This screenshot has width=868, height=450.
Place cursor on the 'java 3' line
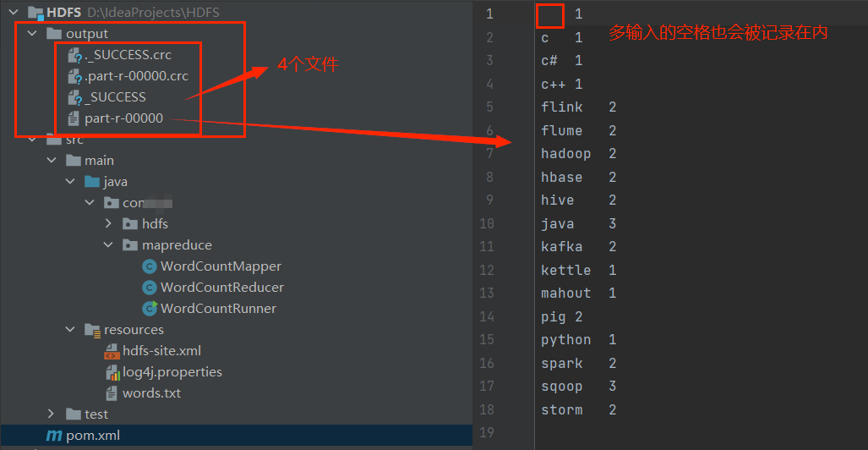578,224
